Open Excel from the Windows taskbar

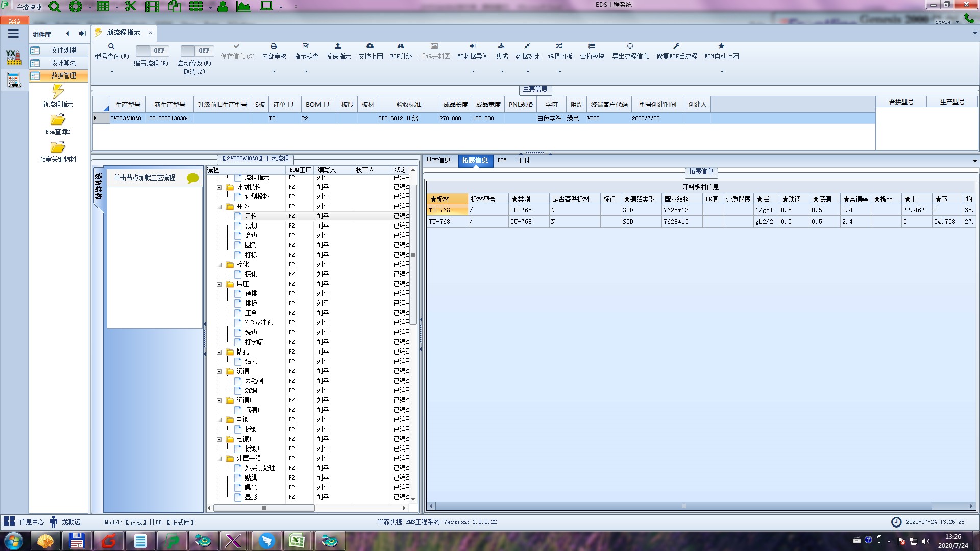pyautogui.click(x=297, y=541)
